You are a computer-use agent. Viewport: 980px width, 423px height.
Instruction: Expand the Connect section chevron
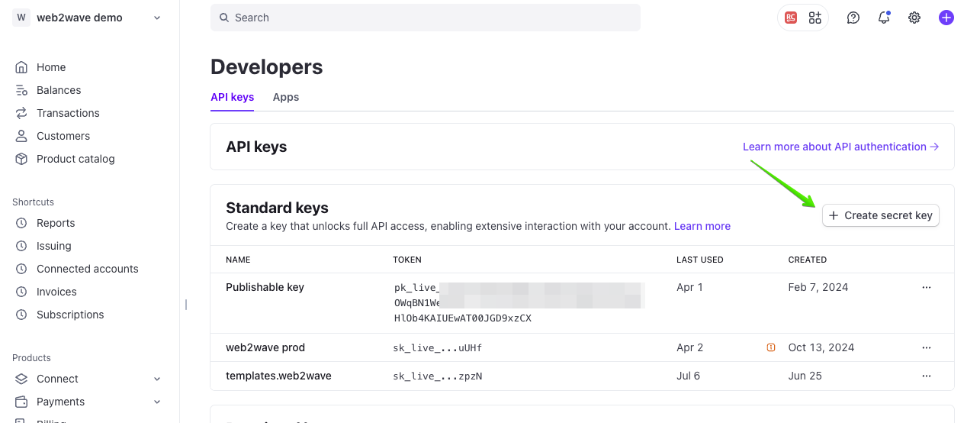click(x=157, y=379)
